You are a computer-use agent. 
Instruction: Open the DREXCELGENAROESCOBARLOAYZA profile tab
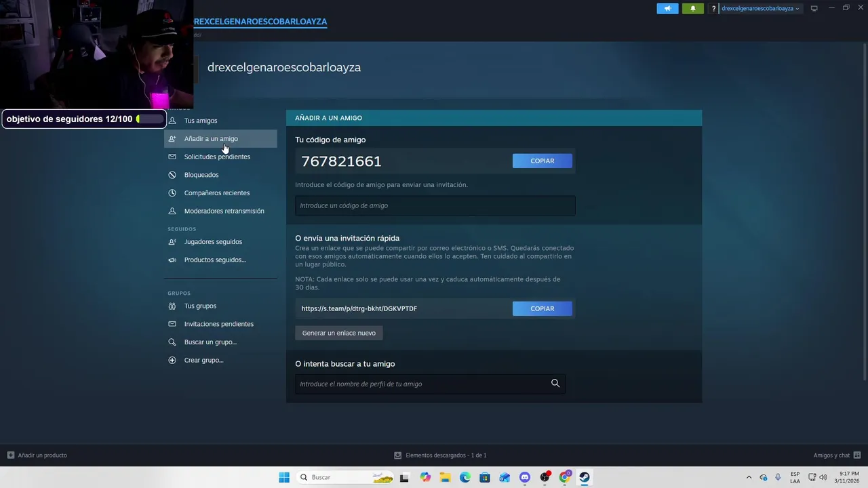[260, 22]
